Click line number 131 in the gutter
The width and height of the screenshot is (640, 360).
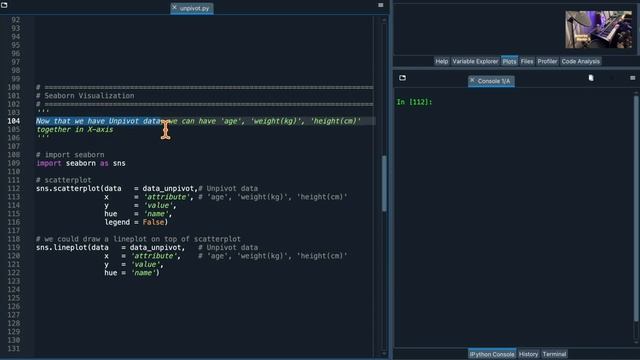(13, 349)
